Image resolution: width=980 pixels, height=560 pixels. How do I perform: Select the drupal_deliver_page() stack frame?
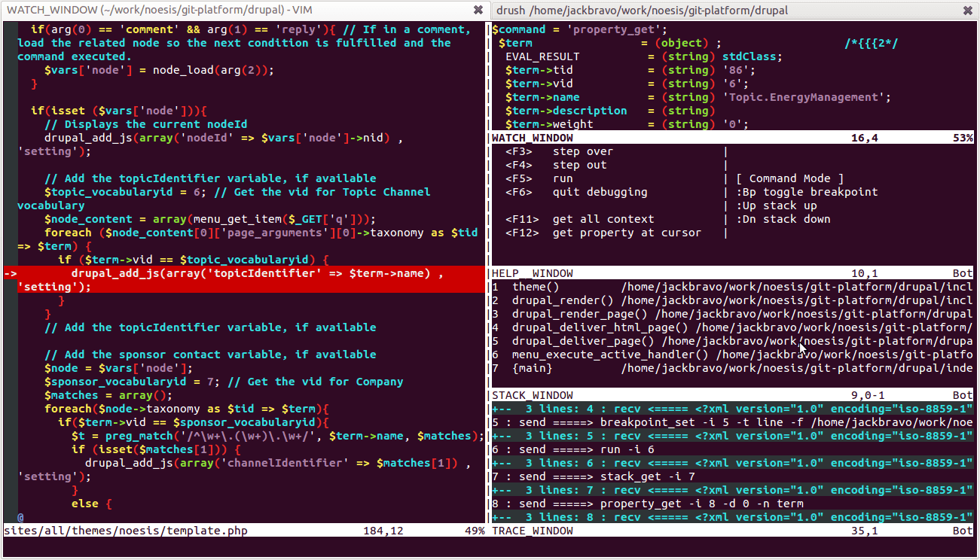pos(732,341)
